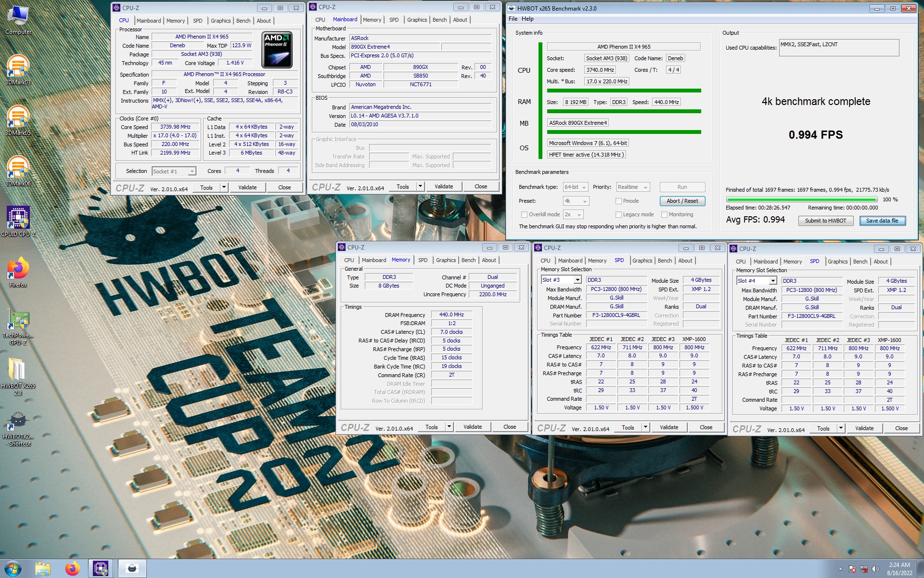Viewport: 924px width, 578px height.
Task: Click the 0.994 FPS result text
Action: tap(816, 135)
